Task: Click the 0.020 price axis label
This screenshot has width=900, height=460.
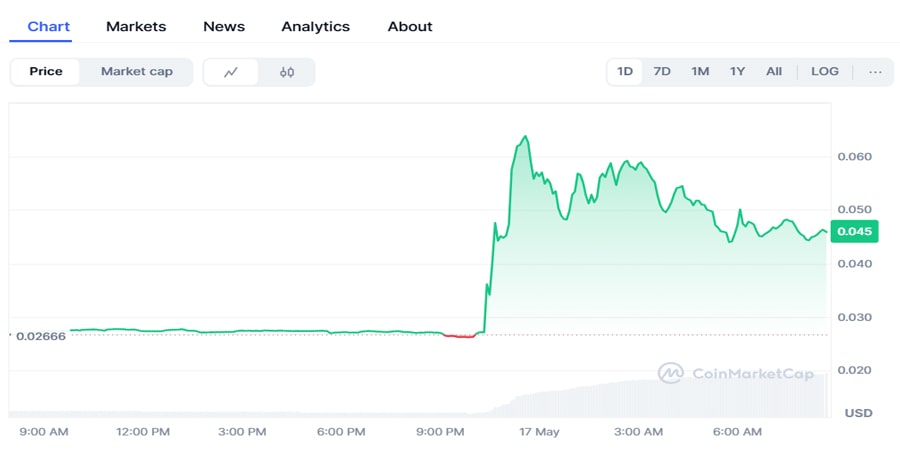Action: 855,370
